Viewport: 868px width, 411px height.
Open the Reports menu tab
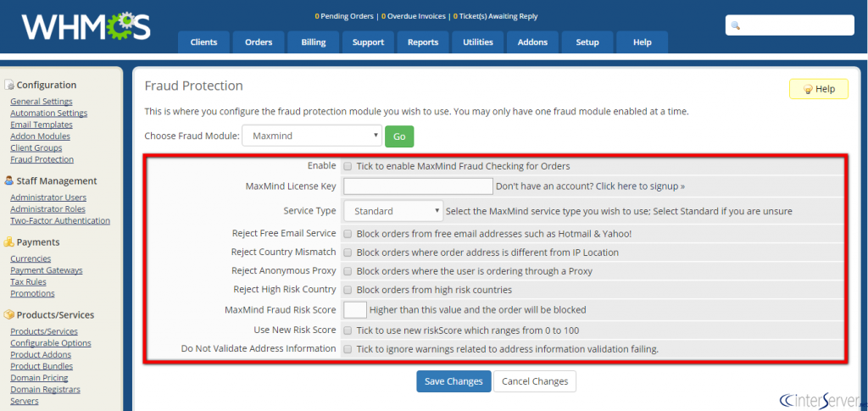[x=423, y=42]
